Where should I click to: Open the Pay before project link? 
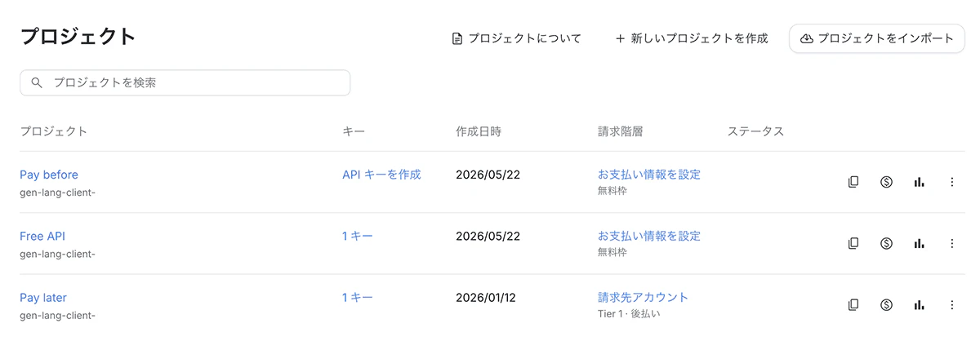tap(49, 175)
